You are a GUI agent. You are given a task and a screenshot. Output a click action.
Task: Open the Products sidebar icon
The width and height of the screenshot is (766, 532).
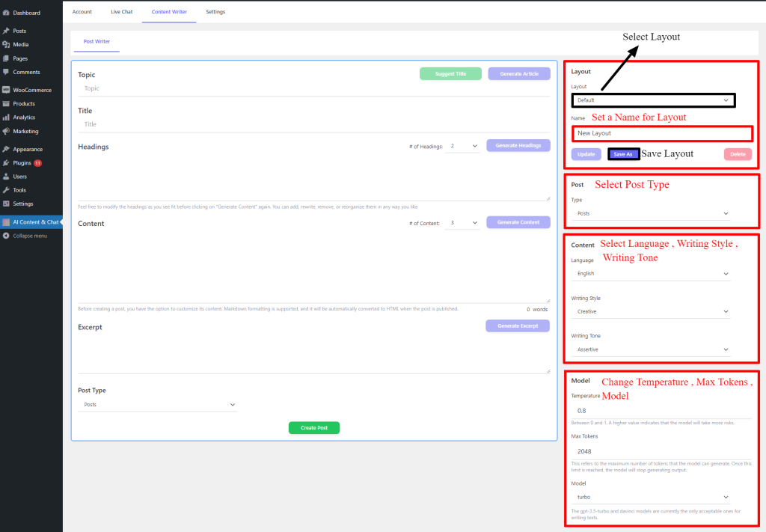(7, 104)
